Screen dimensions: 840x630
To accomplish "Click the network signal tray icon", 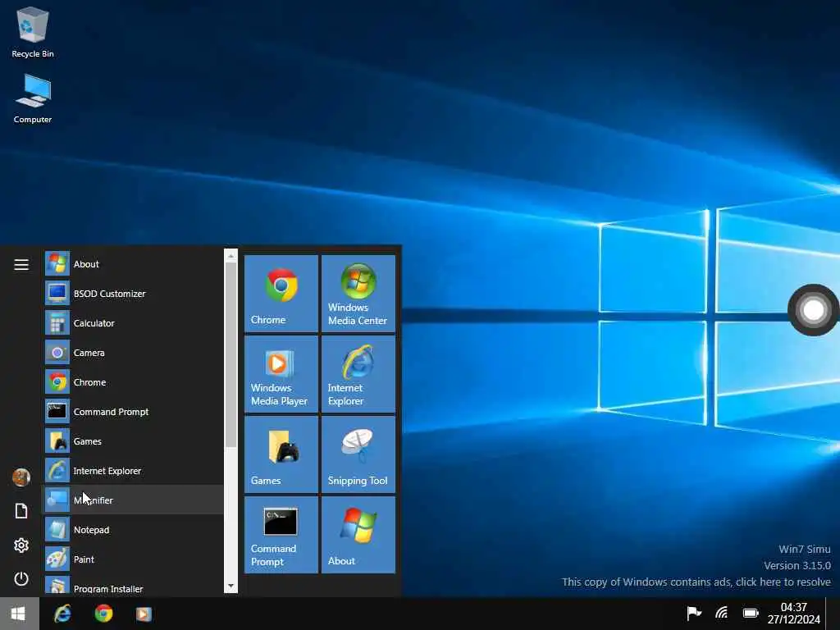I will [722, 613].
